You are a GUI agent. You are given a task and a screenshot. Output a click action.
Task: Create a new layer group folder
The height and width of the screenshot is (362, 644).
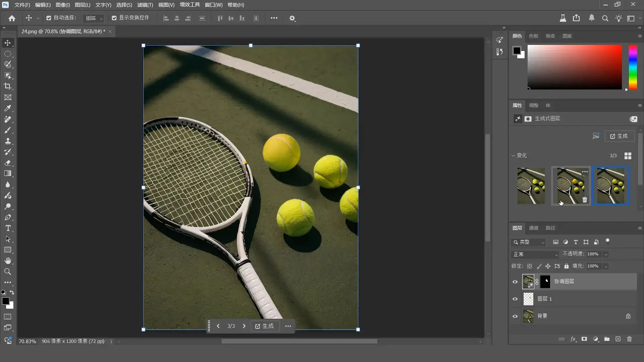[607, 339]
